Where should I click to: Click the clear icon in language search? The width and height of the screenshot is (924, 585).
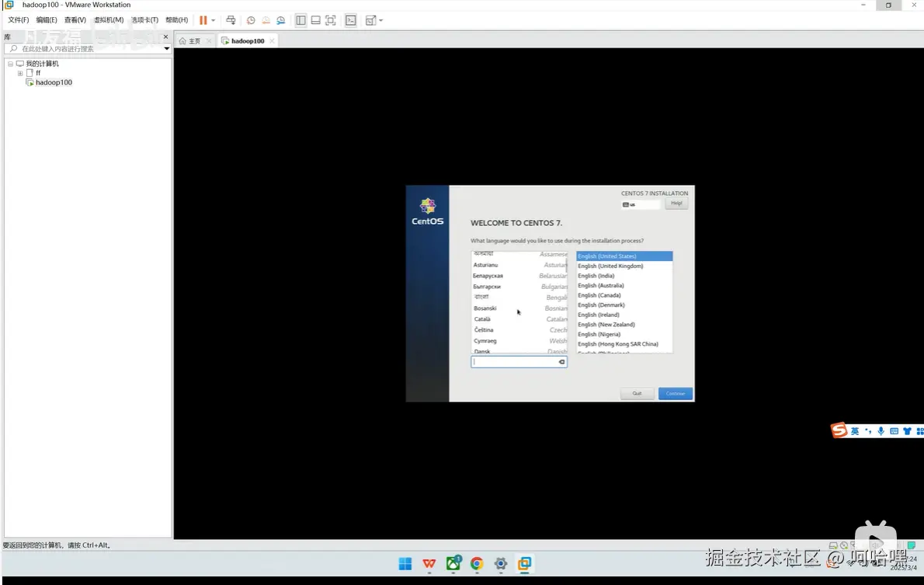(x=561, y=362)
